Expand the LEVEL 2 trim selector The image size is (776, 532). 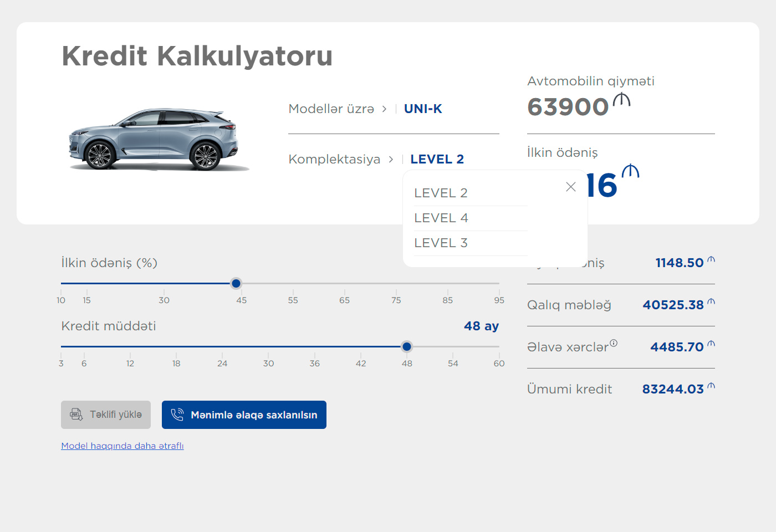point(437,160)
